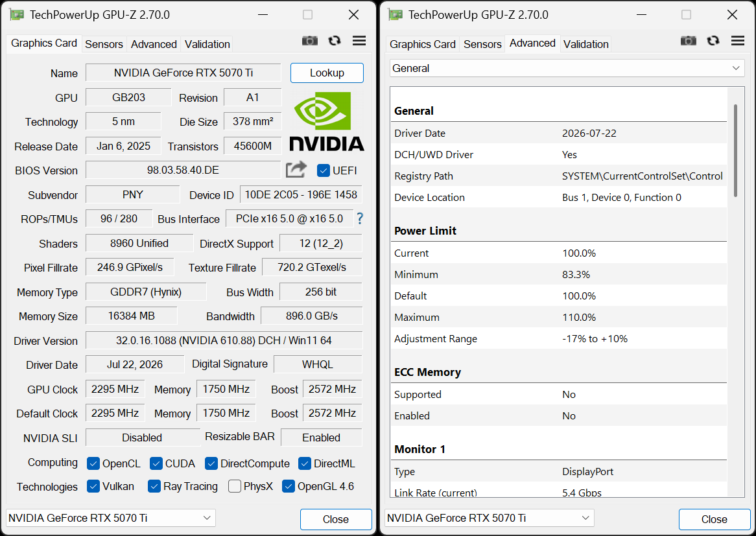Toggle the CUDA checkbox

[156, 463]
